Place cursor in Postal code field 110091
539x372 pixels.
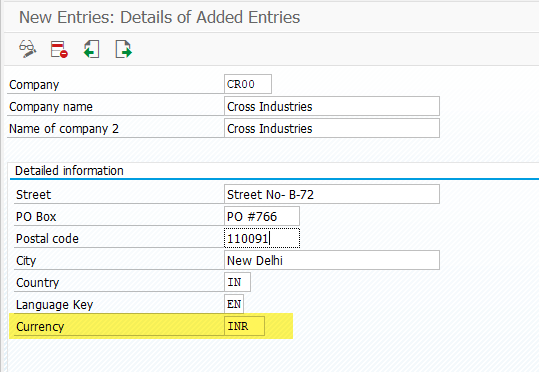[262, 238]
